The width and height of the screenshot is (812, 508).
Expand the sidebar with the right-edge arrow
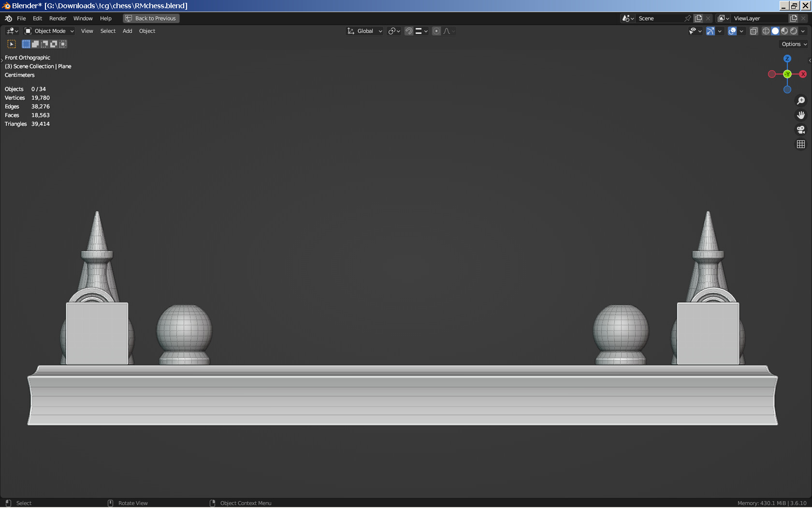pos(810,60)
